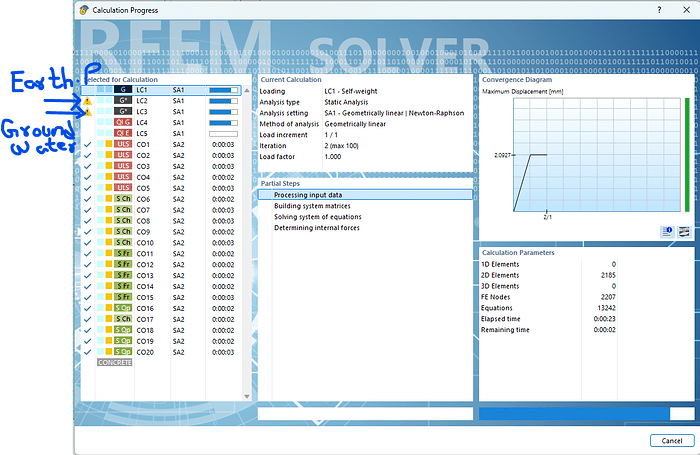Open the graphic results icon under convergence diagram

pos(684,231)
